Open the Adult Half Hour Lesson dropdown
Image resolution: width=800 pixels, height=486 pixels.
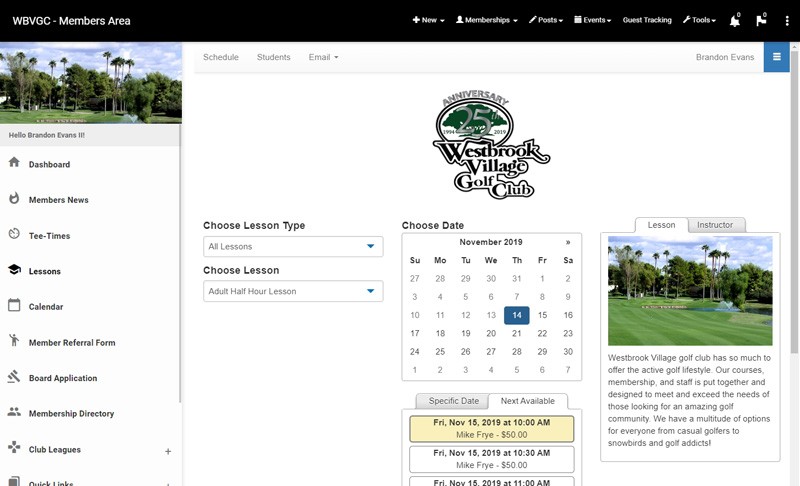[x=292, y=291]
